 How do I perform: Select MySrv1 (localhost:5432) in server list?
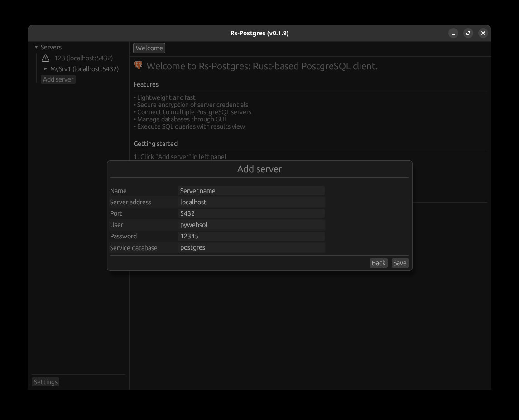coord(84,69)
